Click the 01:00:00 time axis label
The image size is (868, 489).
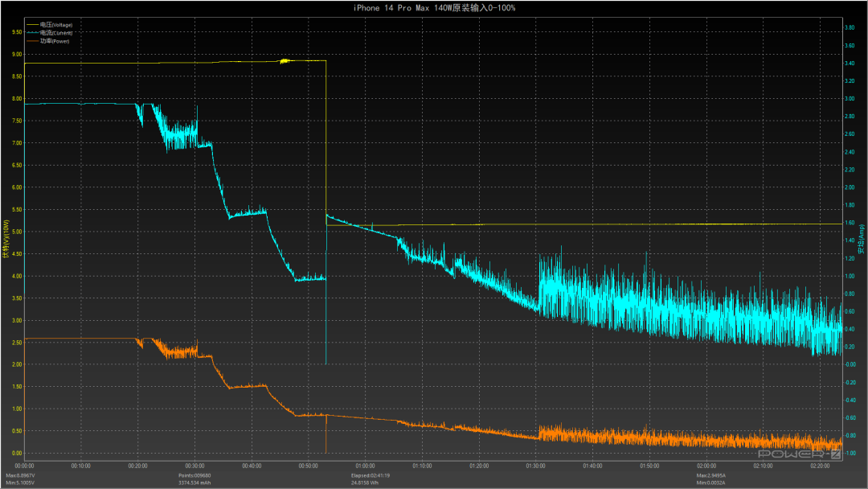(x=366, y=466)
